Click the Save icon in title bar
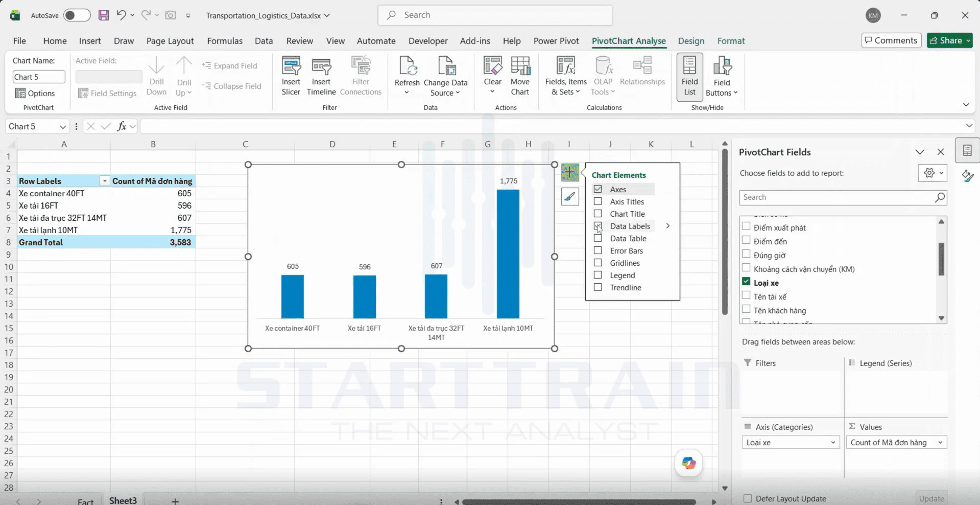Screen dimensions: 980x505 [x=104, y=15]
